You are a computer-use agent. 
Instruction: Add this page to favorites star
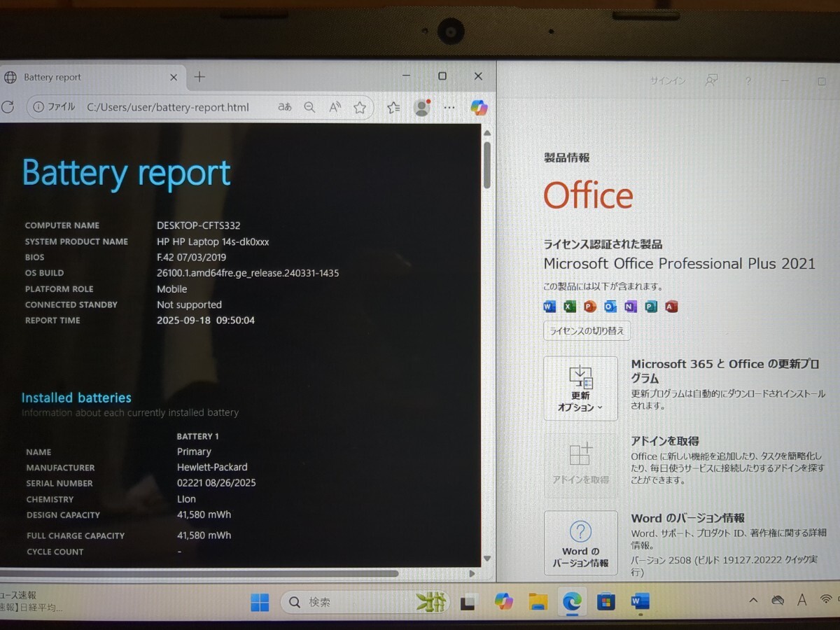360,107
